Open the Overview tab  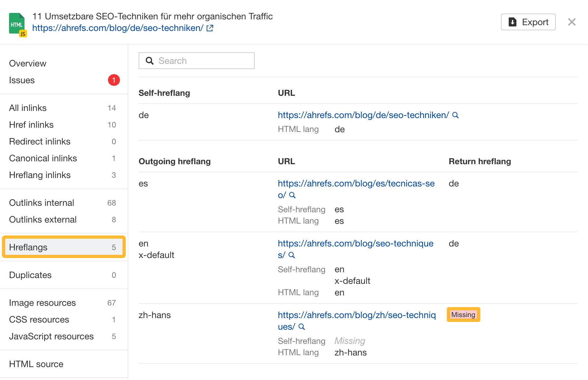tap(27, 63)
